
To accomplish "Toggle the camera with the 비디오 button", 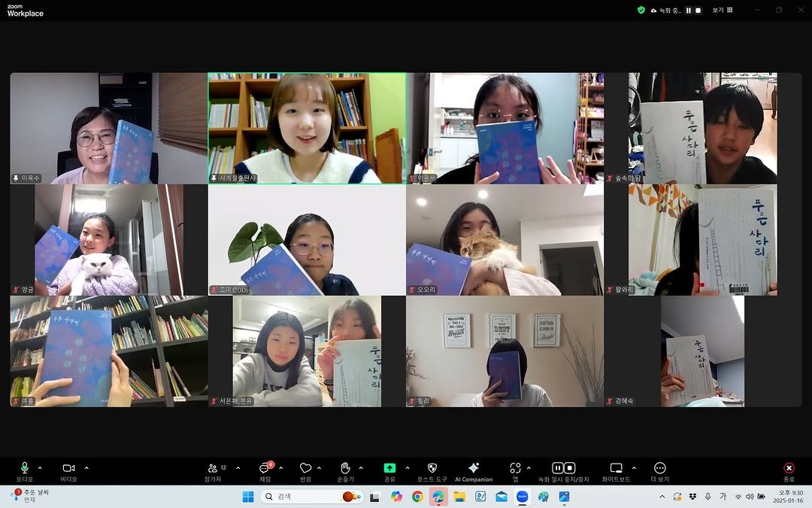I will coord(68,468).
